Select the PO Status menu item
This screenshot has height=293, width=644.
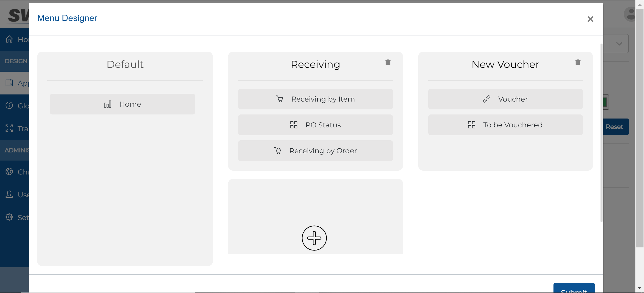coord(315,125)
